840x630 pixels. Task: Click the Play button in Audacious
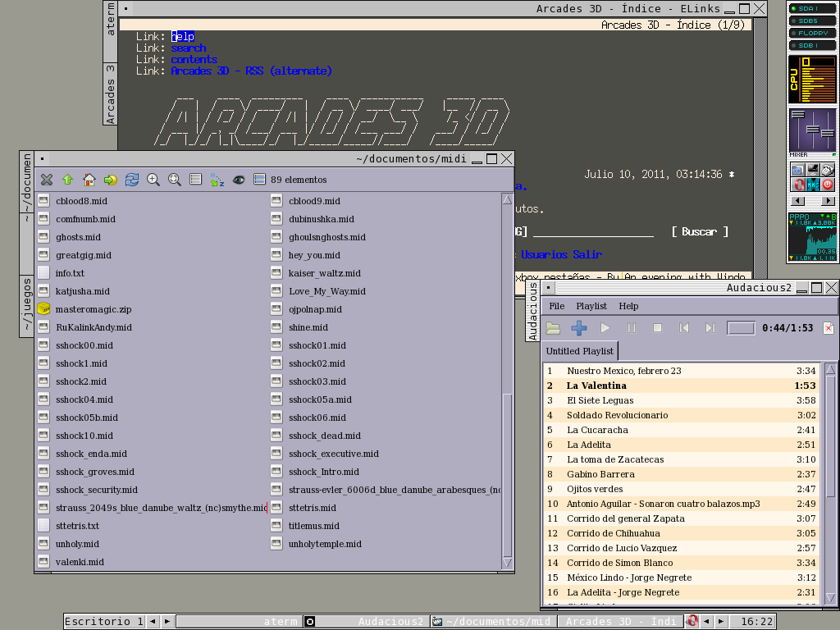605,328
